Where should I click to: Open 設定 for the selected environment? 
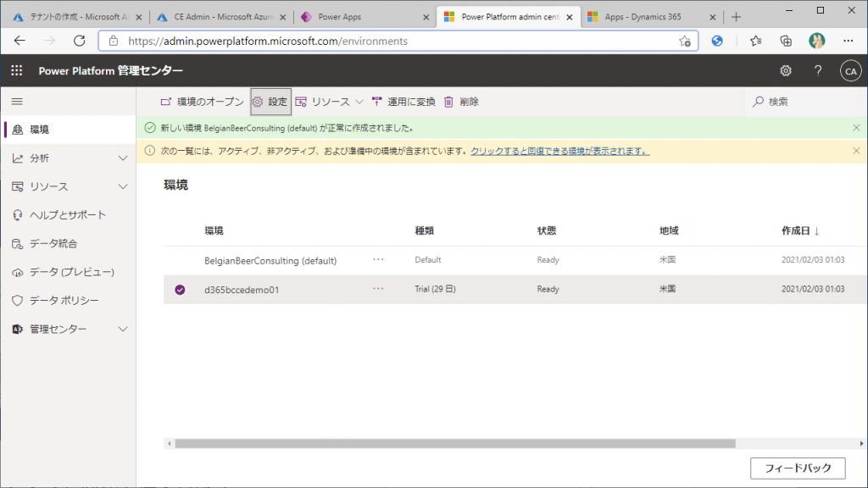[270, 102]
